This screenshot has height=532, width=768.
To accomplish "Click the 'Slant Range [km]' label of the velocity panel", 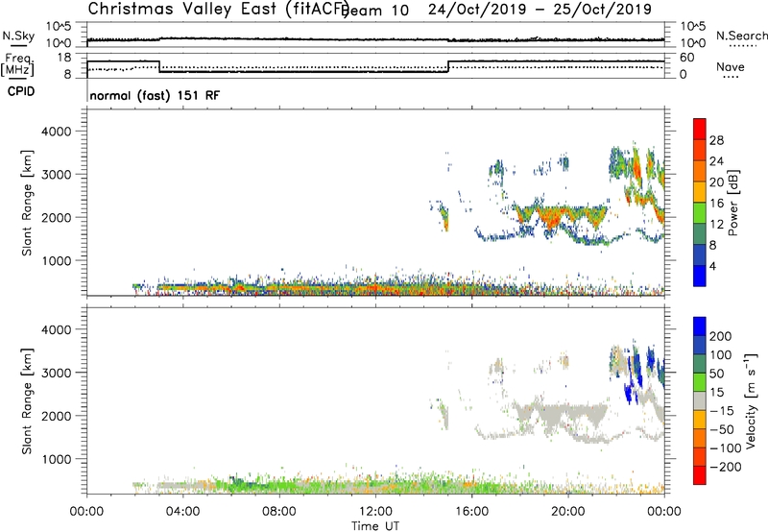I will tap(27, 401).
